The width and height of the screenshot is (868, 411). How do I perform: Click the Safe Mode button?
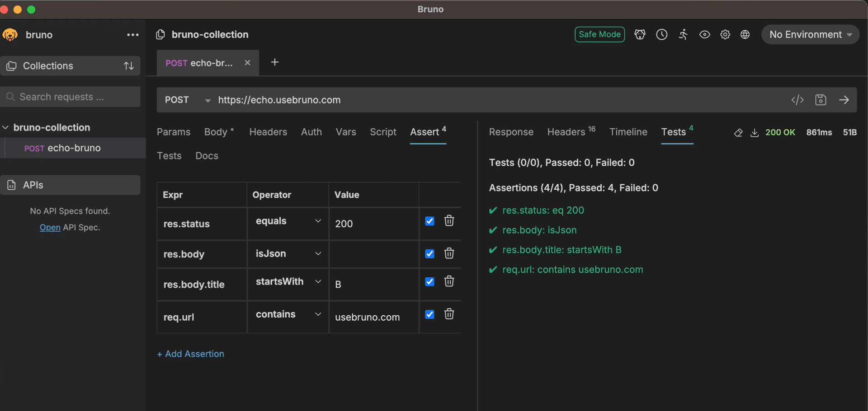(x=599, y=34)
